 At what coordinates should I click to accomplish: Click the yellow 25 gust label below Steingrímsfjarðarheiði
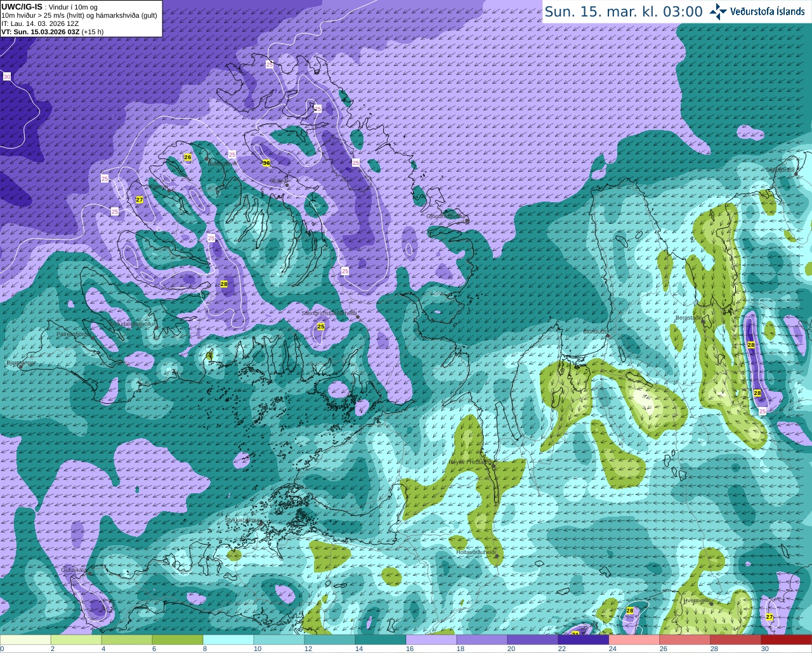pyautogui.click(x=321, y=326)
